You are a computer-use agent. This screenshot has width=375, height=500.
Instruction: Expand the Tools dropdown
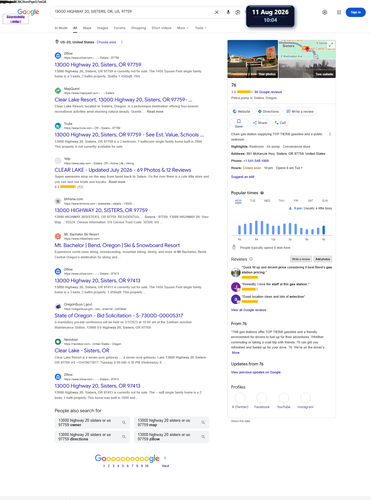201,28
